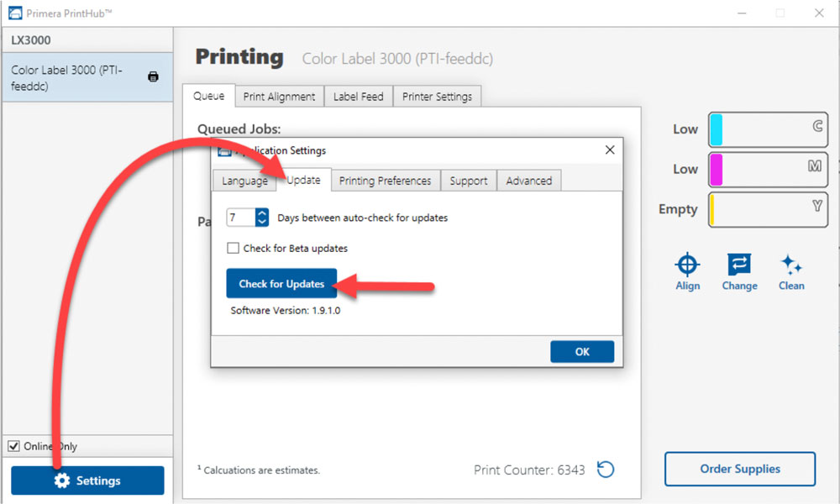840x504 pixels.
Task: Click the Calcuations are estimates footnote
Action: (x=258, y=470)
